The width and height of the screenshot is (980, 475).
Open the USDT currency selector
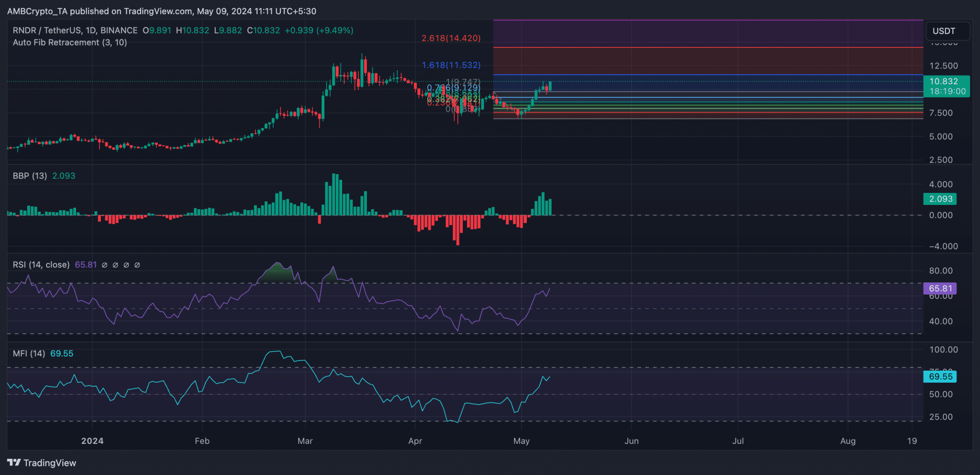[947, 31]
